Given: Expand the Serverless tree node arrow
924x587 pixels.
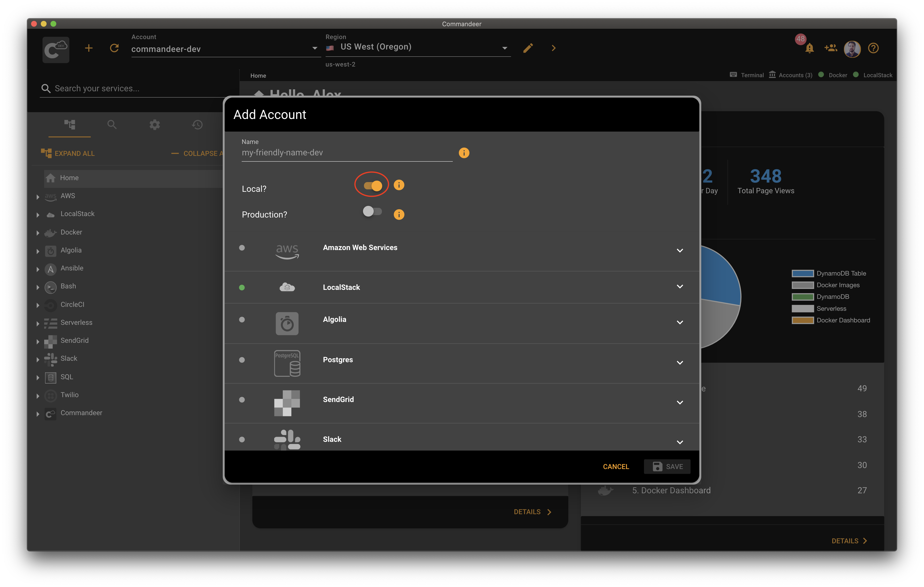Looking at the screenshot, I should 38,323.
